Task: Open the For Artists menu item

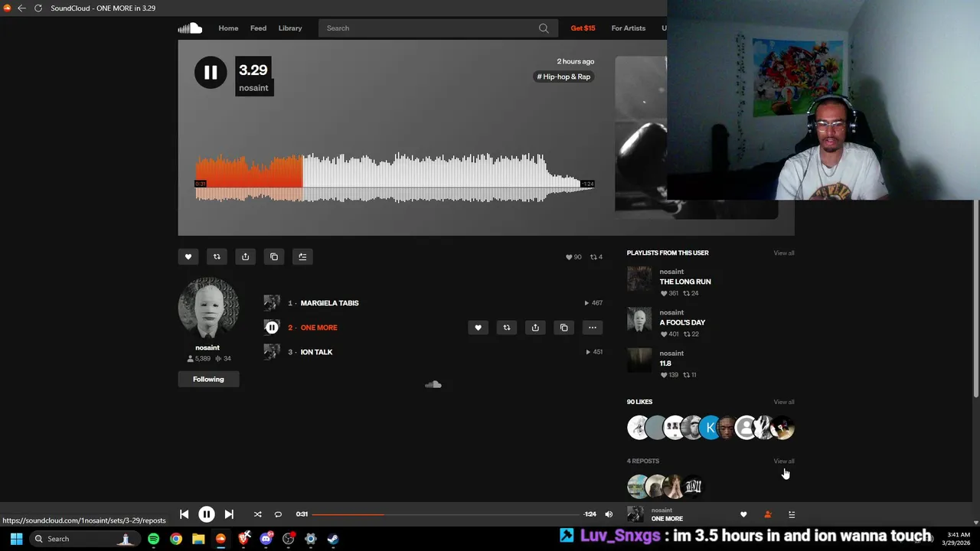Action: pos(629,28)
